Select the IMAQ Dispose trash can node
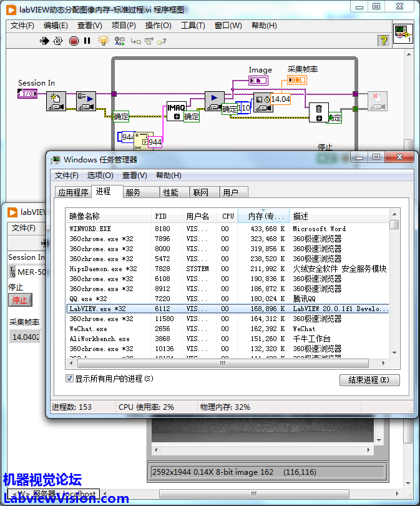The height and width of the screenshot is (506, 420). 319,112
